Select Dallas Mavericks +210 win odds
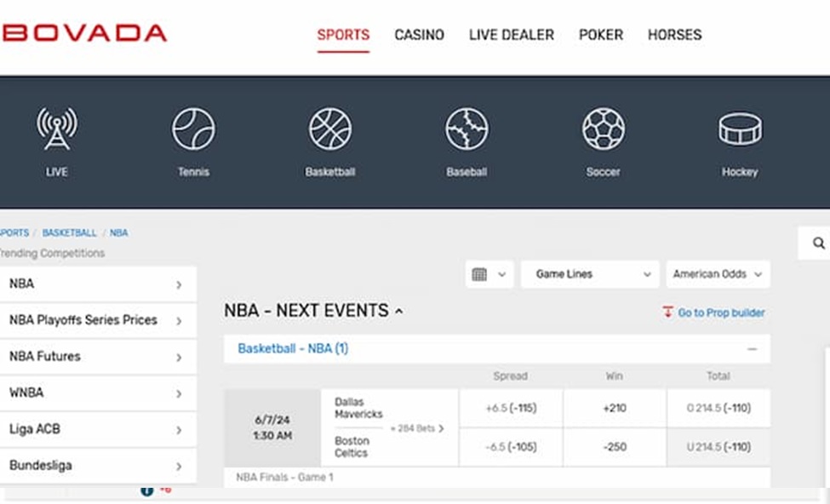The height and width of the screenshot is (504, 830). coord(614,409)
